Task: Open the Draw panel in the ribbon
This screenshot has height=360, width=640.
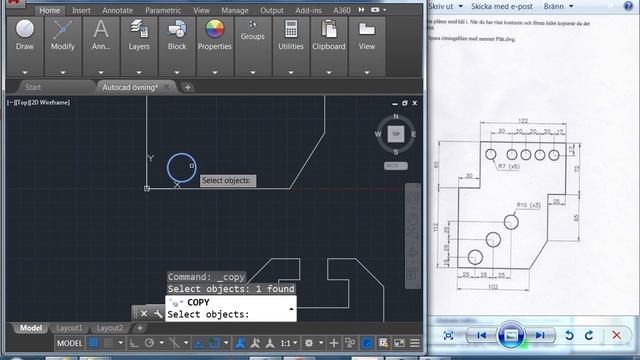Action: (x=25, y=46)
